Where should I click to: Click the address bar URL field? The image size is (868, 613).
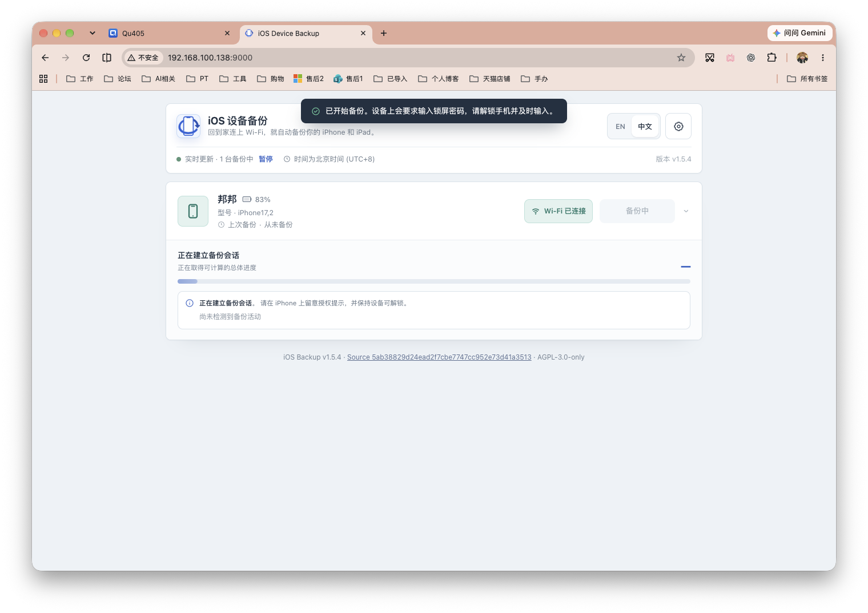coord(408,58)
